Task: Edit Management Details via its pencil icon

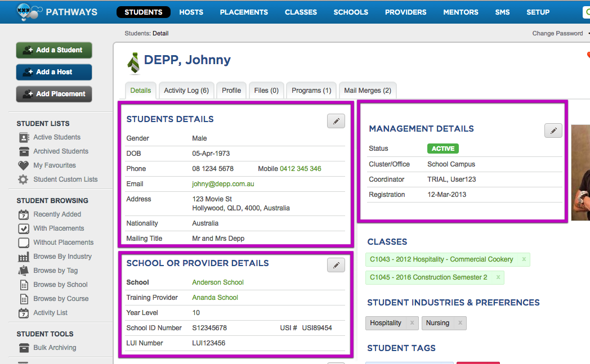Action: pos(553,130)
